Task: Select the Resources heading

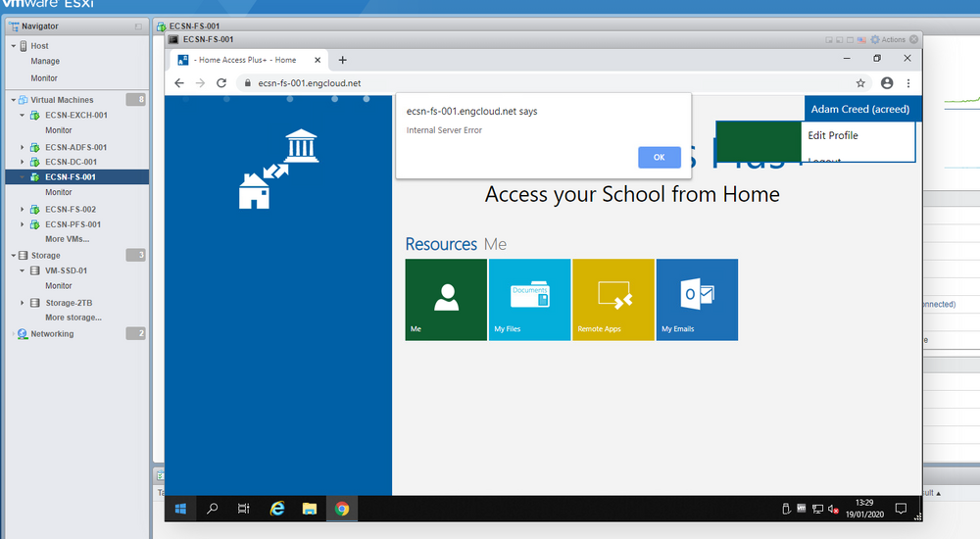Action: coord(441,244)
